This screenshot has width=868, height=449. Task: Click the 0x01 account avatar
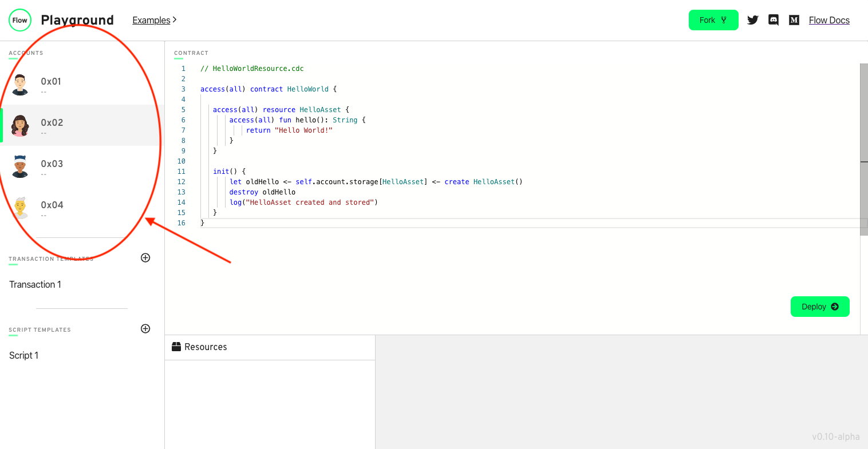[x=20, y=84]
